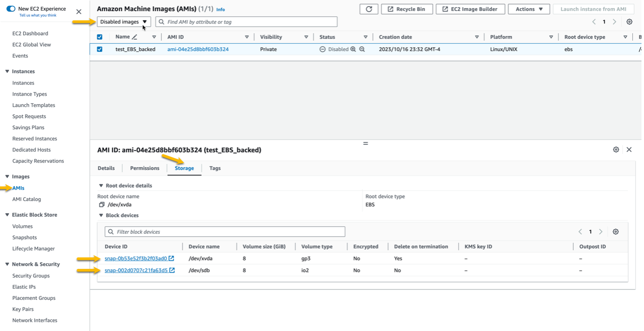Switch to the Tags tab
Viewport: 644px width, 331px height.
pos(215,168)
